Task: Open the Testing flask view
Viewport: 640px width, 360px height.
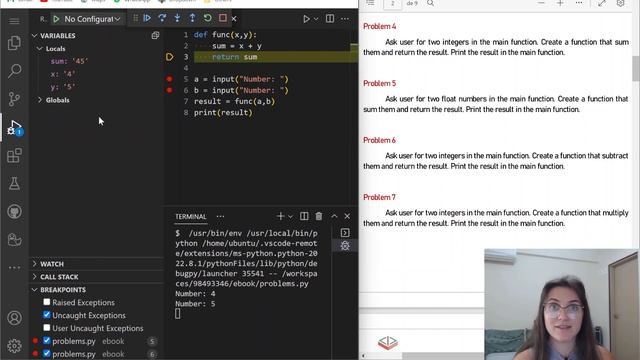Action: [14, 184]
